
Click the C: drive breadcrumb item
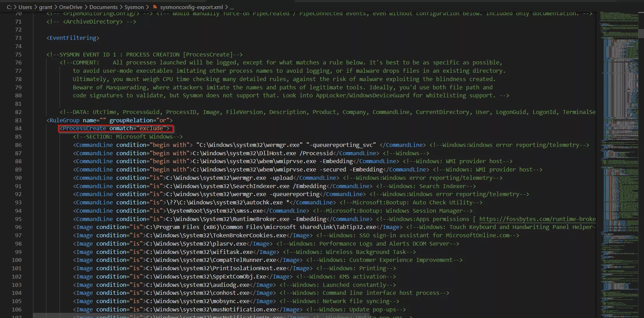coord(9,7)
